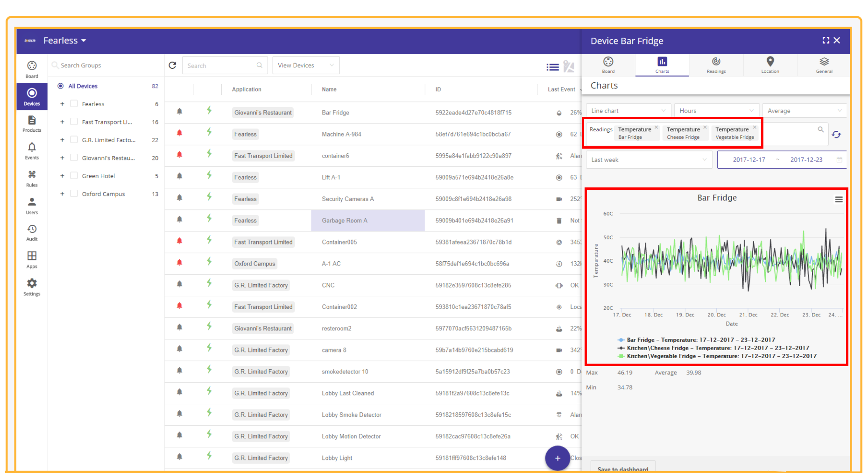Remove the Cheese Fridge Temperature reading tag
Viewport: 868px width, 473px height.
705,127
